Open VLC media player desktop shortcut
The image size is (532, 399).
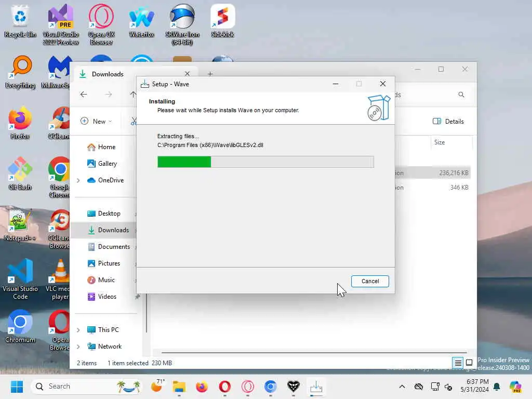pyautogui.click(x=58, y=279)
